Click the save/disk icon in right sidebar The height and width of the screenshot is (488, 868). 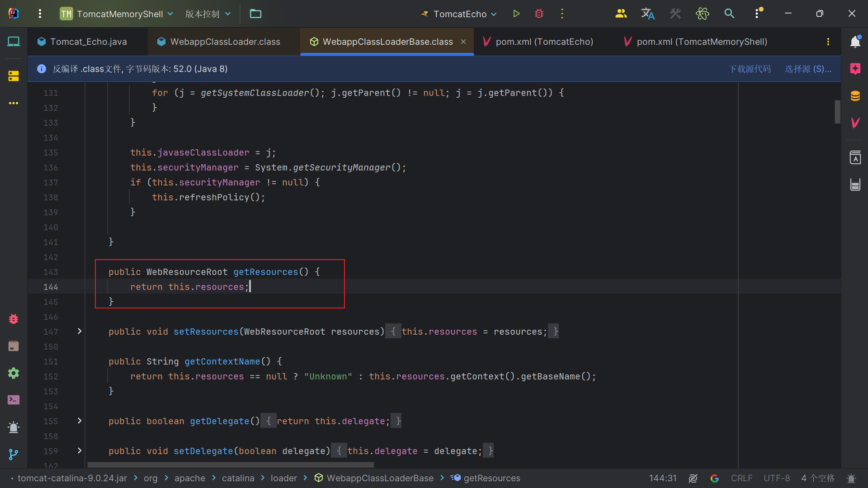pos(855,185)
